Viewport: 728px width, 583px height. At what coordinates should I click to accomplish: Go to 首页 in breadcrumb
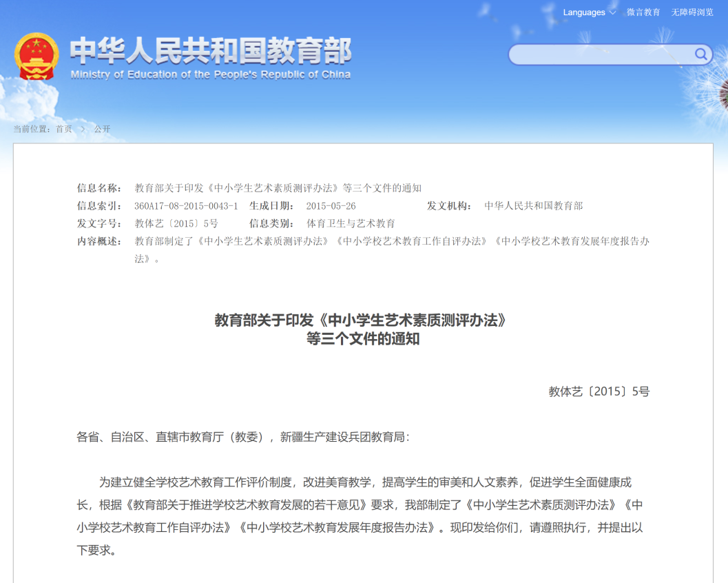pos(64,129)
